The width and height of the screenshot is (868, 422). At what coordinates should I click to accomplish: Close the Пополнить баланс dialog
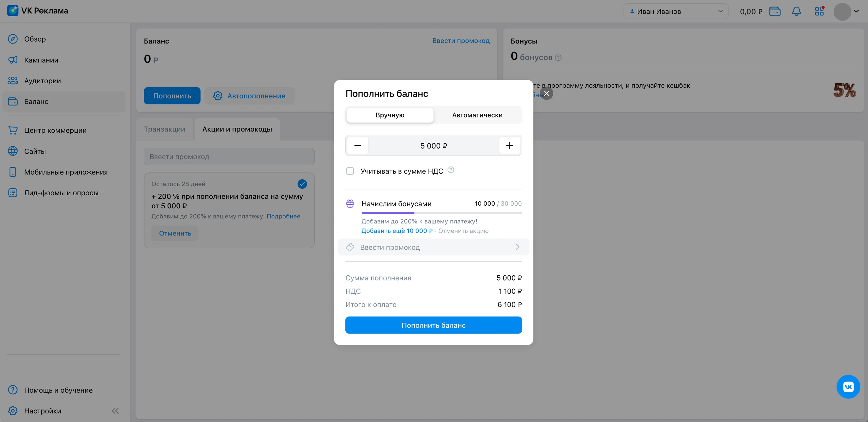click(547, 93)
